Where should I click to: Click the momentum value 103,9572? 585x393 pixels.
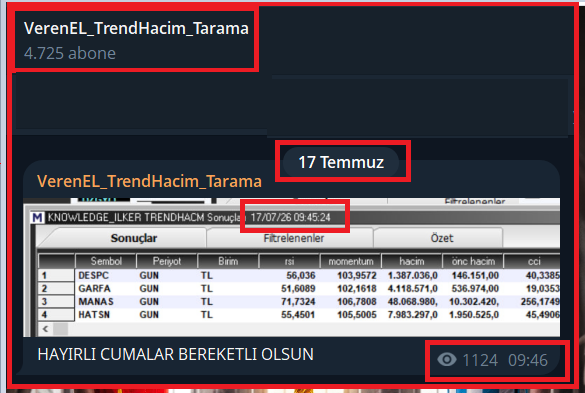[x=357, y=275]
